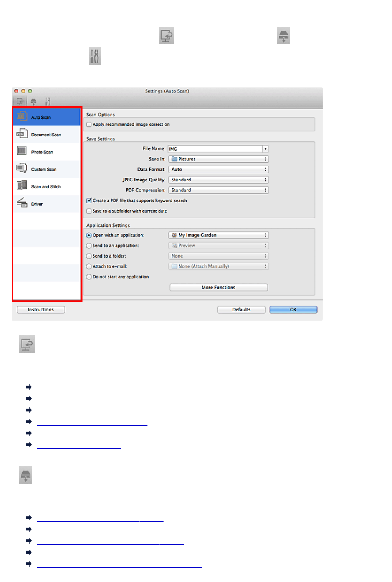Viewport: 392px width, 582px height.
Task: Click the Scan Options heading
Action: coord(101,115)
